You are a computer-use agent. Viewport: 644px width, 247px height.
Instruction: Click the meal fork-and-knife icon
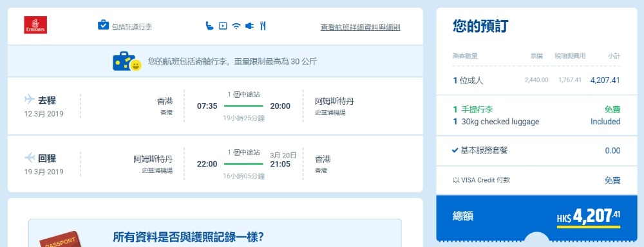coord(263,26)
